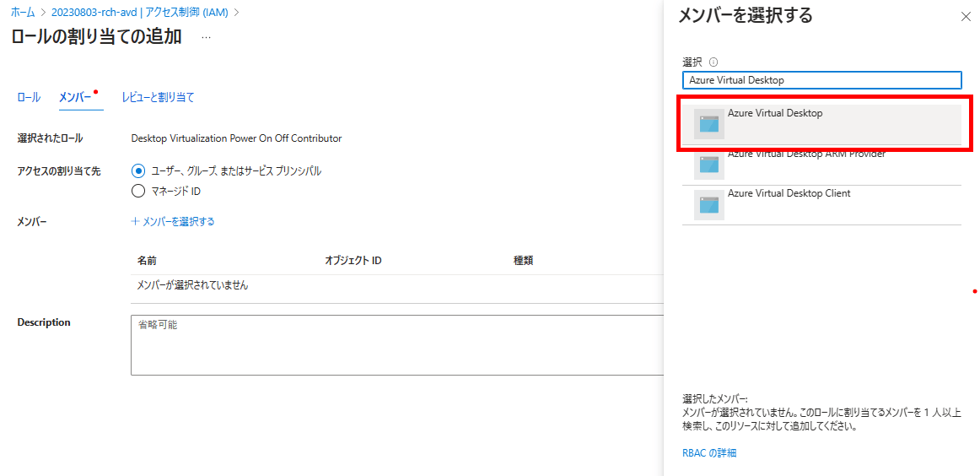Click the メンバーが選択されていません table row
Screen dimensions: 980x476
pyautogui.click(x=397, y=285)
